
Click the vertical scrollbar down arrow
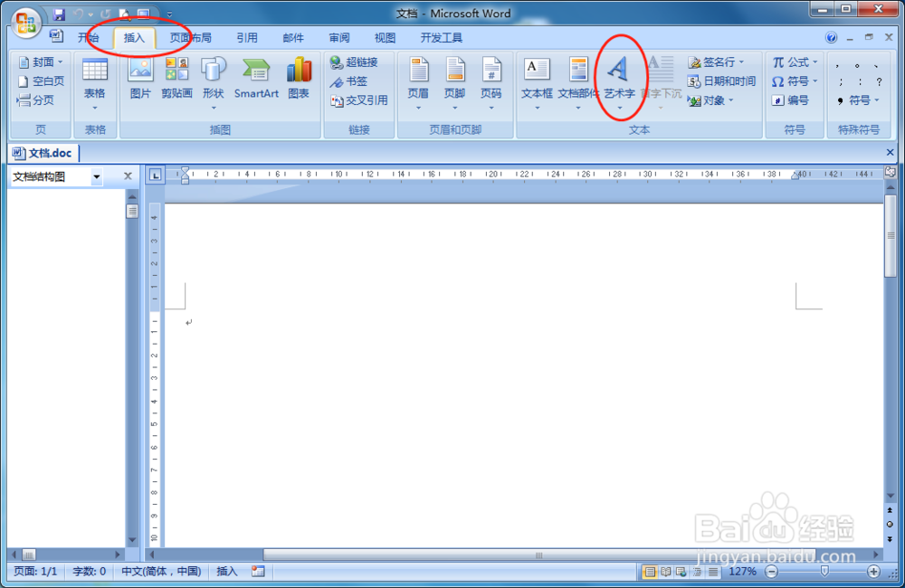[x=890, y=497]
